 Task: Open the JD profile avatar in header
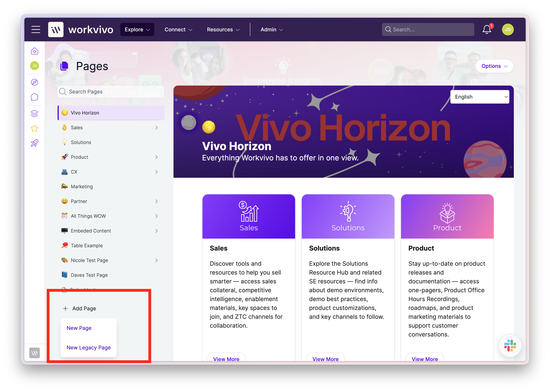pos(508,30)
